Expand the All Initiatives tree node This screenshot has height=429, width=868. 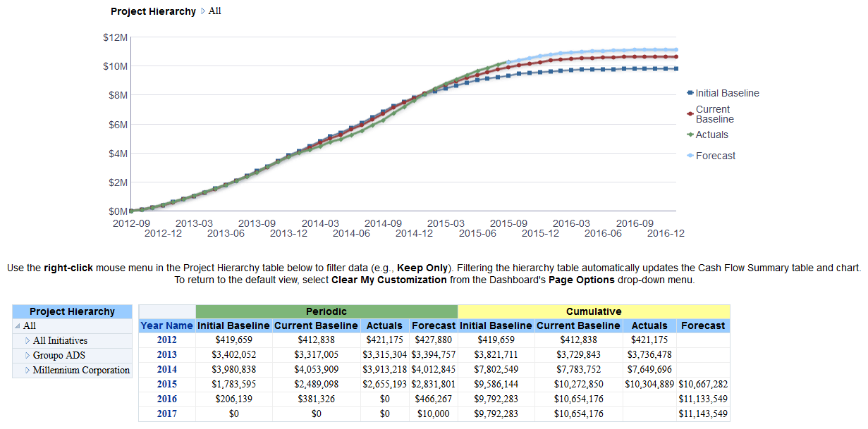27,340
